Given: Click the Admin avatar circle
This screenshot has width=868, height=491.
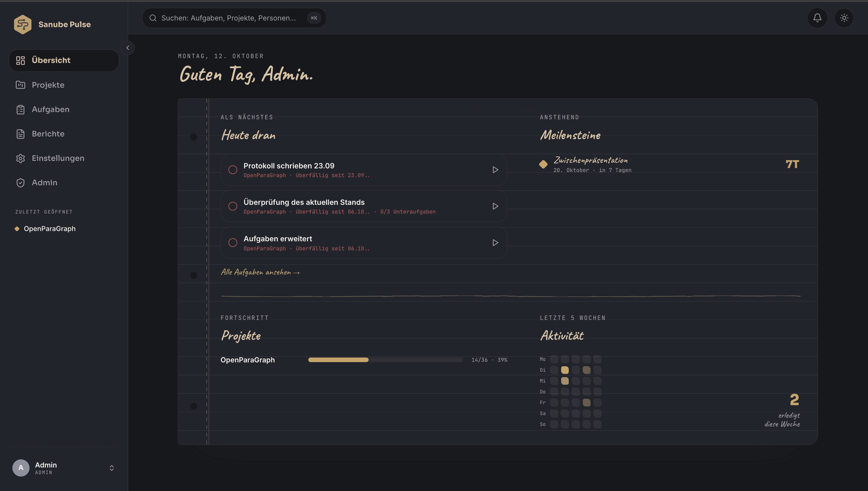Looking at the screenshot, I should tap(21, 468).
